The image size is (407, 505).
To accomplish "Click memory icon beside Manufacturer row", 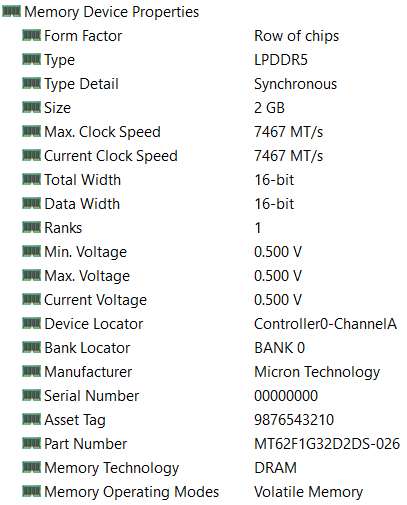I will [31, 371].
